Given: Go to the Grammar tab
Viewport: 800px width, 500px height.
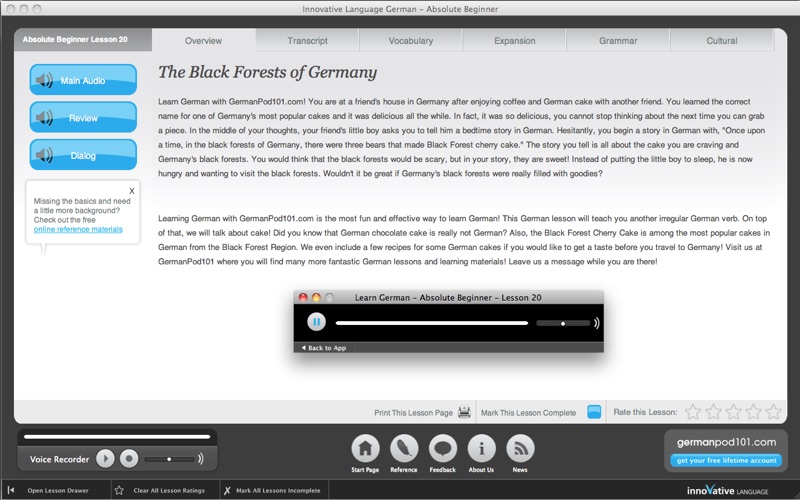Looking at the screenshot, I should click(x=618, y=40).
